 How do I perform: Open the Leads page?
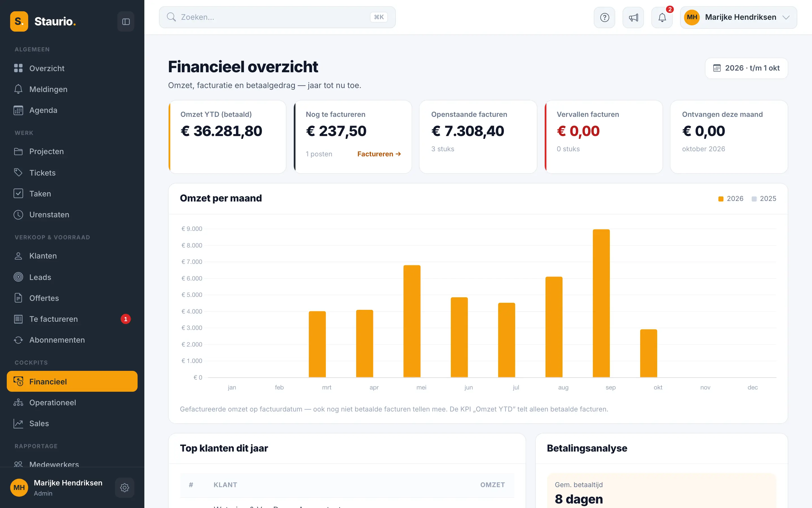pos(72,277)
